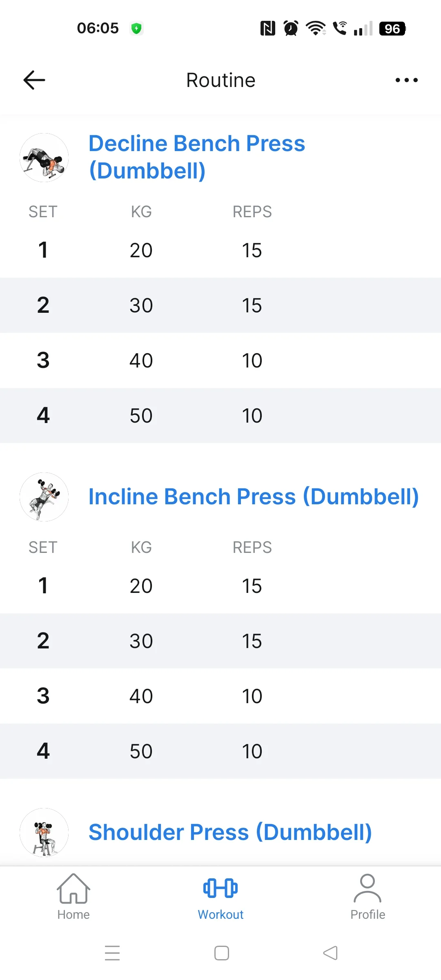Open the three-dot more options menu

pos(406,80)
